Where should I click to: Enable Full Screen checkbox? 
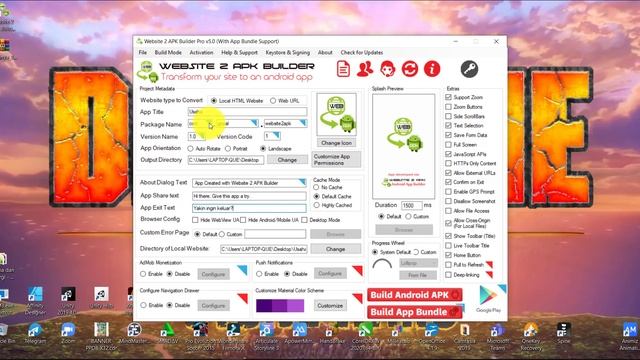[448, 144]
